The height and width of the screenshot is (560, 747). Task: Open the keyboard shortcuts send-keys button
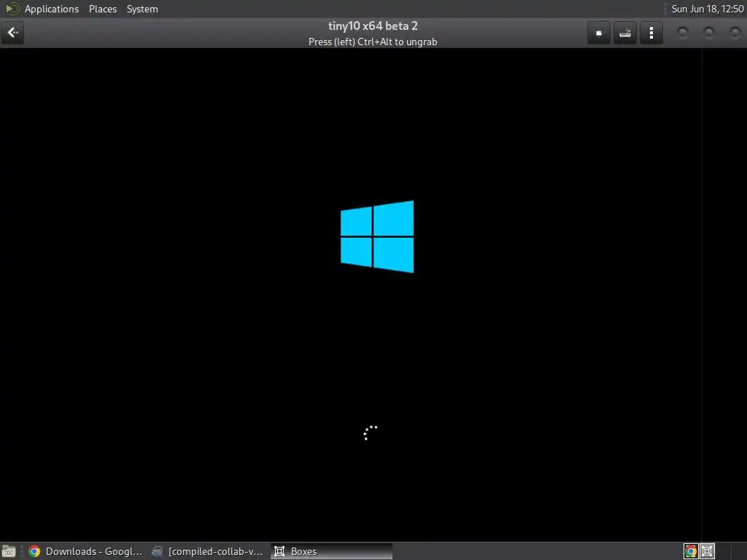[x=625, y=33]
